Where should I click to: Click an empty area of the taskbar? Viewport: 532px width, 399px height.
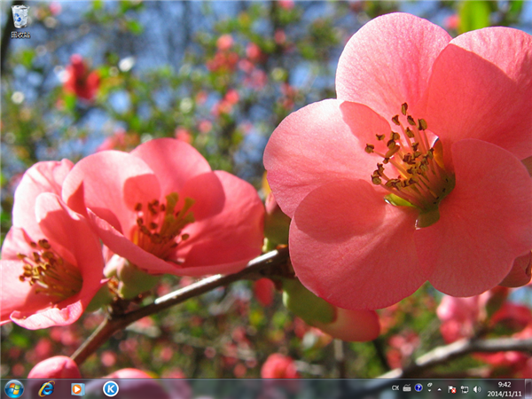266,388
